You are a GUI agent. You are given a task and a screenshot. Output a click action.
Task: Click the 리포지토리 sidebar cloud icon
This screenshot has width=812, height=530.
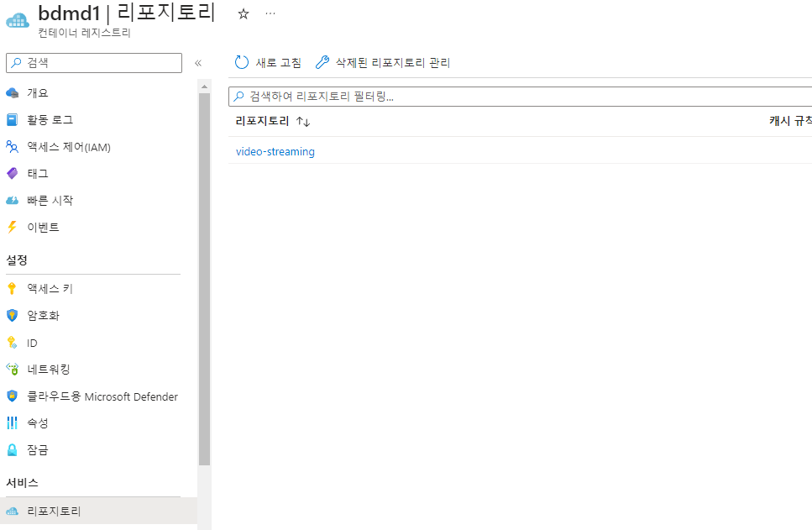point(13,512)
